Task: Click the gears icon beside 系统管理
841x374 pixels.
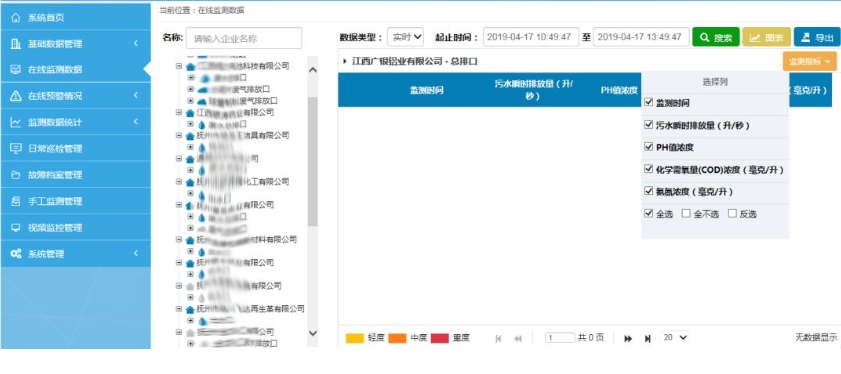Action: click(16, 254)
